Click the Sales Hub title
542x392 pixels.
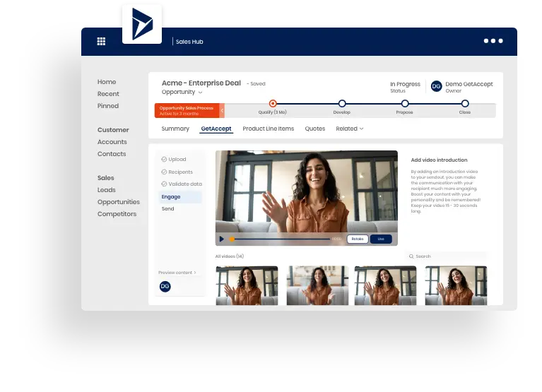[189, 42]
